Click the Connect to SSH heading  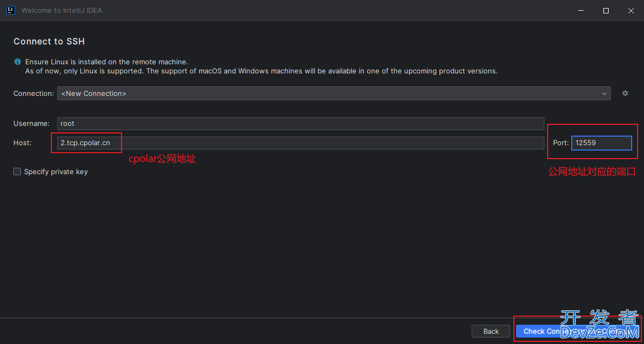[49, 41]
